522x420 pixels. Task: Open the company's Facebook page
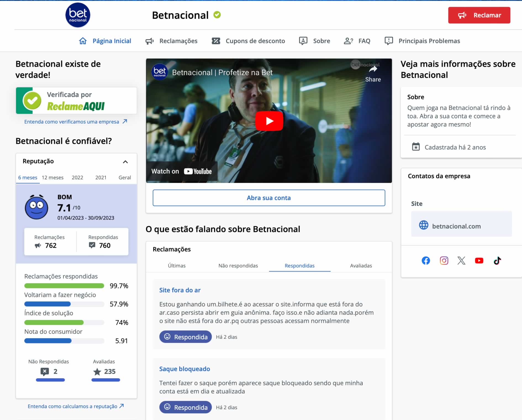tap(426, 261)
